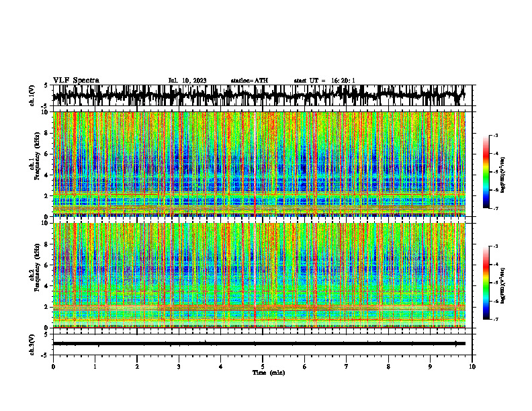Click the ch.3 voltage waveform trace
Viewport: 532px width, 411px height.
(259, 344)
